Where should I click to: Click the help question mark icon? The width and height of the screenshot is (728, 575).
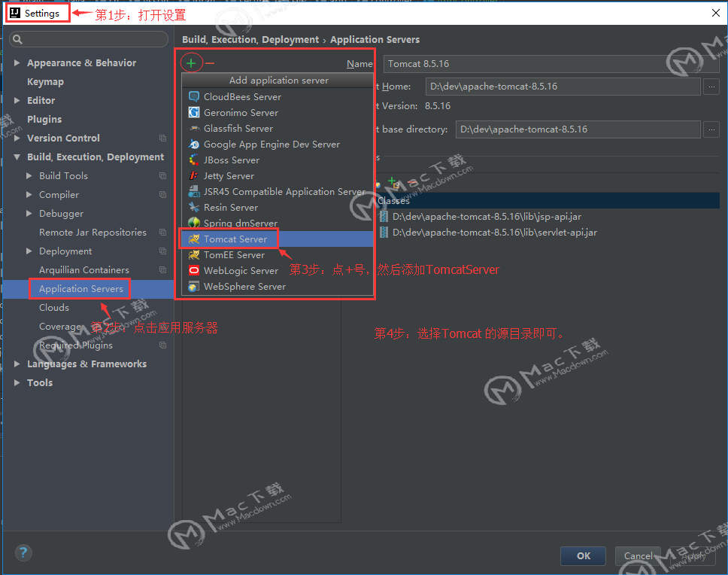click(x=23, y=552)
